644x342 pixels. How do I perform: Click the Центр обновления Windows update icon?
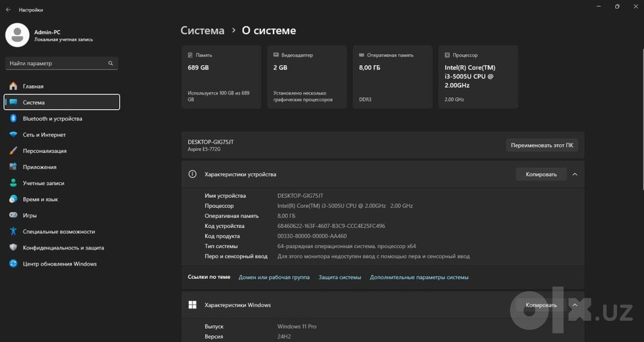(14, 263)
